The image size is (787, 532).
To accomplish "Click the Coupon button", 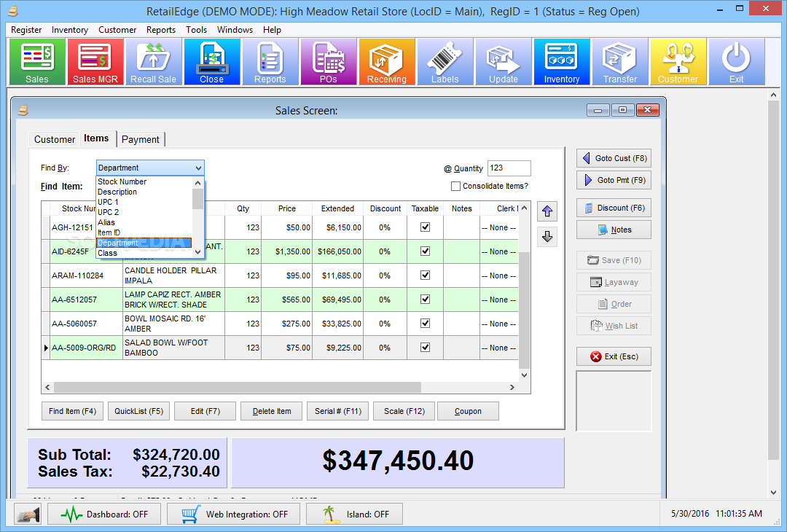I will tap(468, 411).
